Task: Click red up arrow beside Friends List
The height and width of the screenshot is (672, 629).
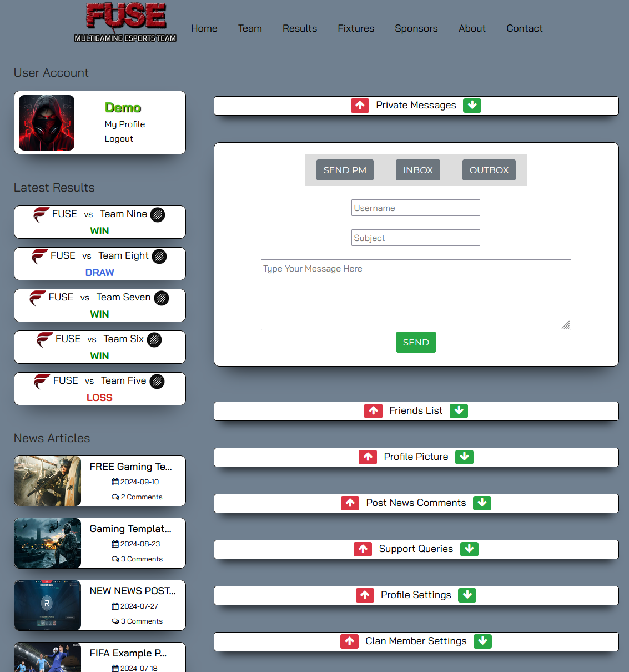Action: click(373, 411)
